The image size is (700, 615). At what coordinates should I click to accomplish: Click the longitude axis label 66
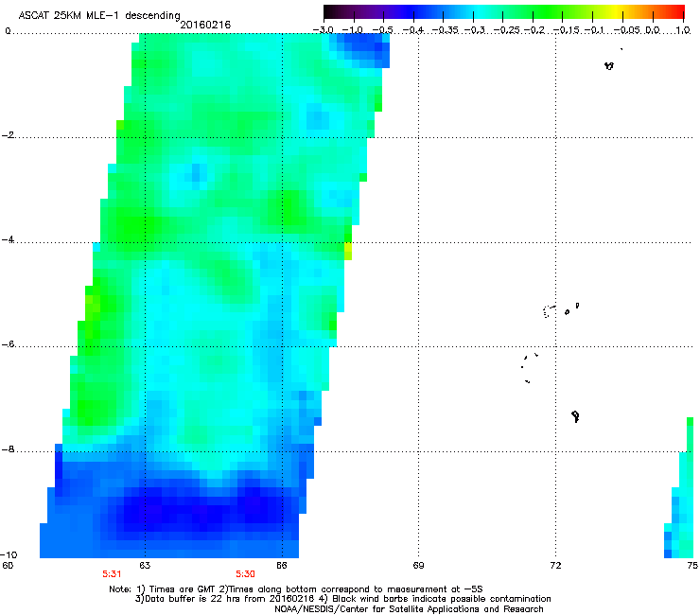(282, 566)
